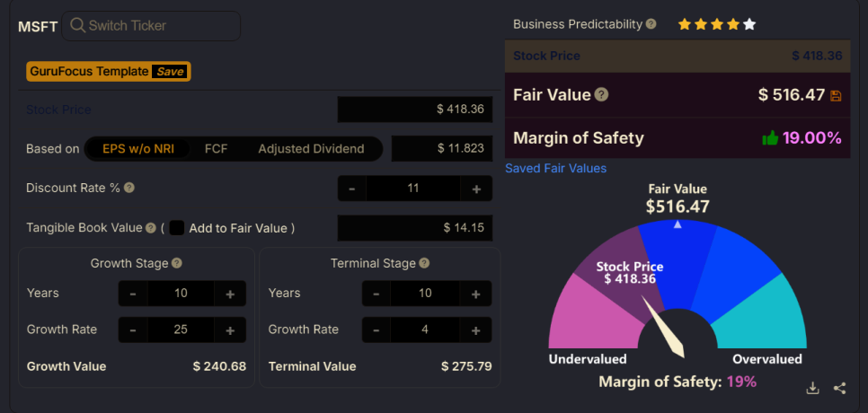The image size is (868, 413).
Task: Share the valuation chart
Action: tap(840, 388)
